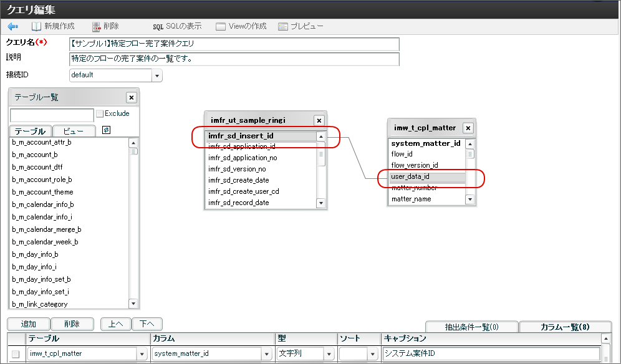Click the back navigation arrow icon
This screenshot has width=621, height=364.
pos(12,26)
